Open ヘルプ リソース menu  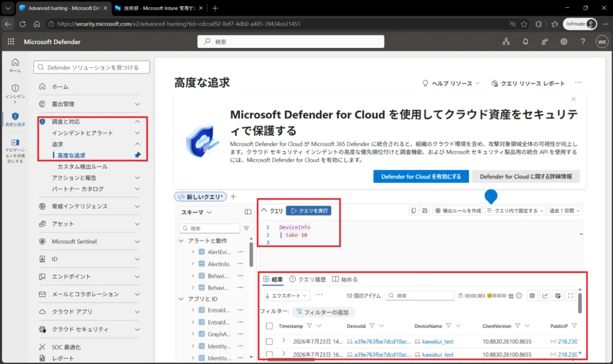click(x=451, y=83)
